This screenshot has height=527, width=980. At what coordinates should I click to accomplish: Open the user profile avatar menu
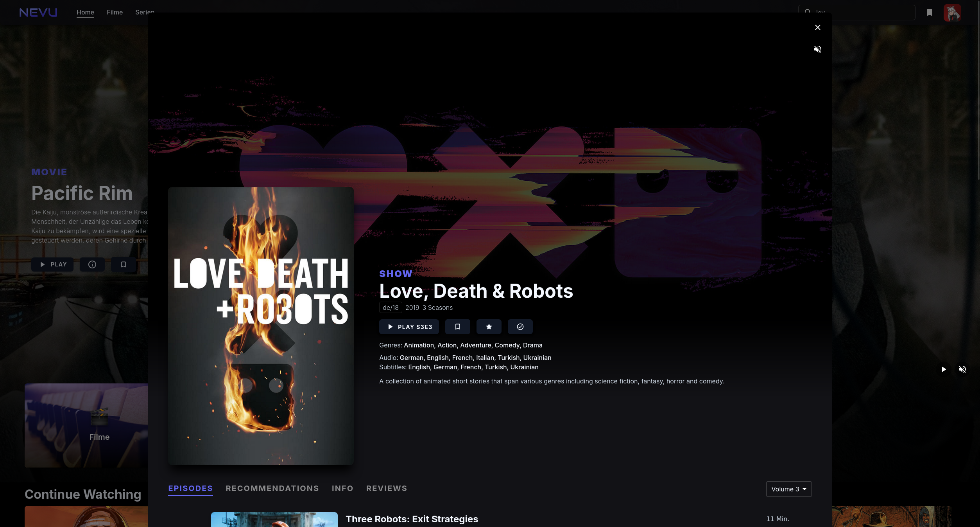point(952,13)
